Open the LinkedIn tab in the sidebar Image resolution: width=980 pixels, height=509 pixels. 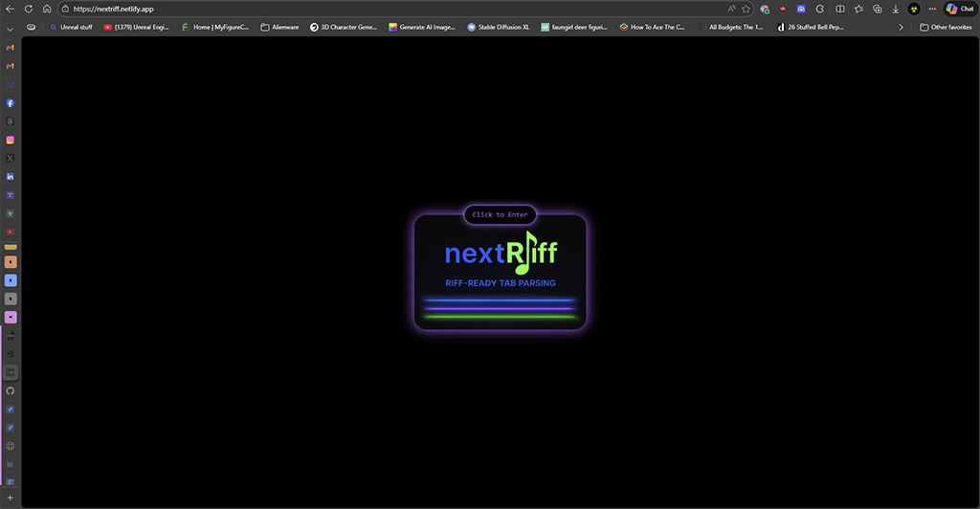pyautogui.click(x=11, y=176)
